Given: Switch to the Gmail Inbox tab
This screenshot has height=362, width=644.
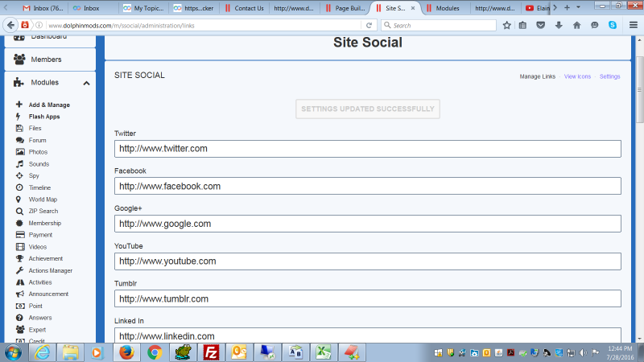Looking at the screenshot, I should (x=43, y=8).
